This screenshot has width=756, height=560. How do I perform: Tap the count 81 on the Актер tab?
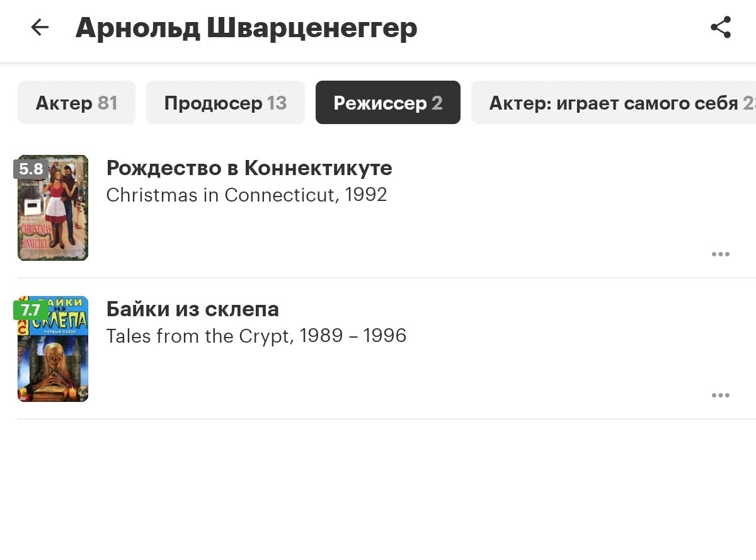108,103
